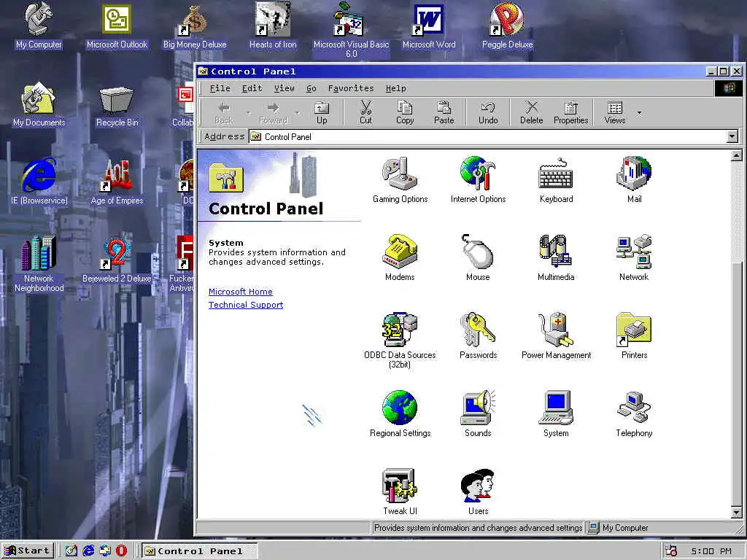
Task: Click the Up toolbar button
Action: 322,113
